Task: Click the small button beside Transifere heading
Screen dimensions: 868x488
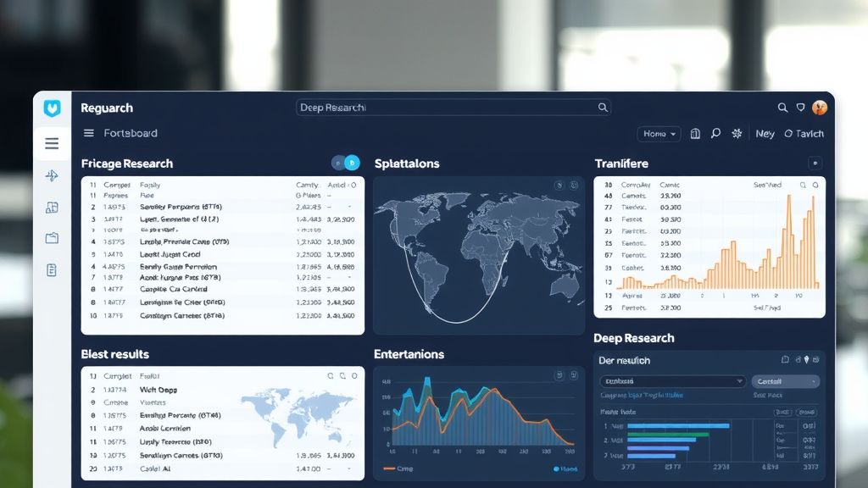Action: (815, 163)
